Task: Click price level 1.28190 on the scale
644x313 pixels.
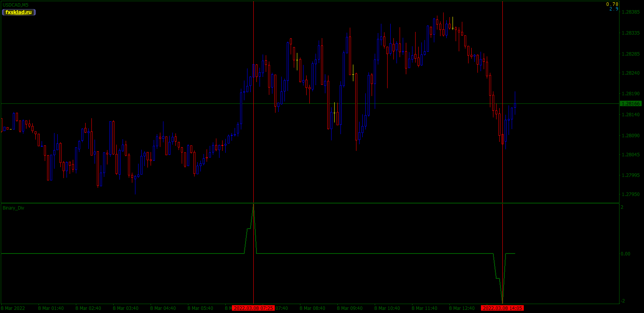Action: 631,94
